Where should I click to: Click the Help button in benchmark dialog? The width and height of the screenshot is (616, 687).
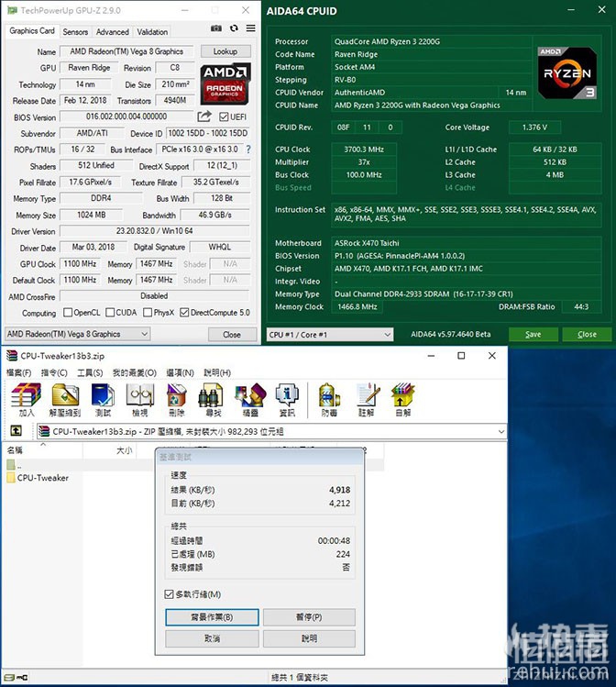point(309,638)
